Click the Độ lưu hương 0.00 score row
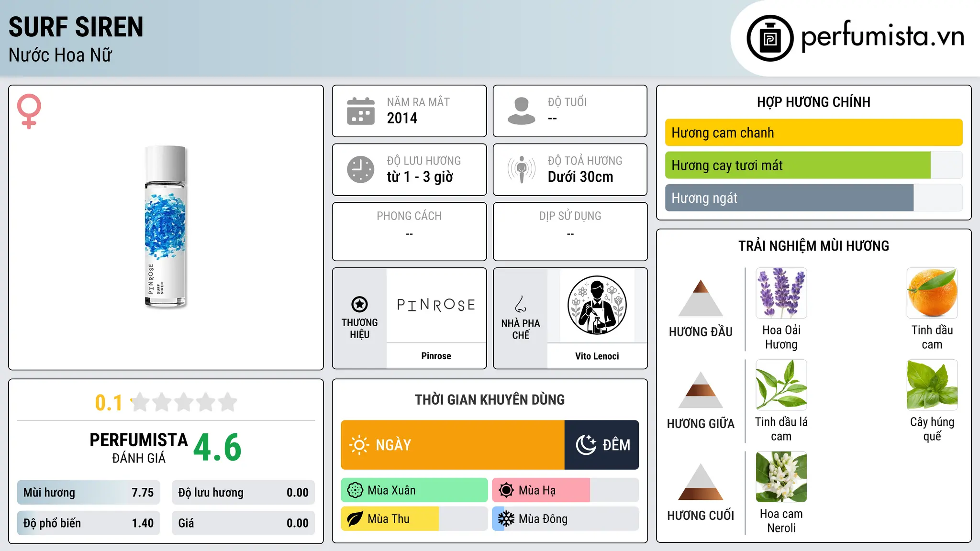980x551 pixels. [x=243, y=493]
